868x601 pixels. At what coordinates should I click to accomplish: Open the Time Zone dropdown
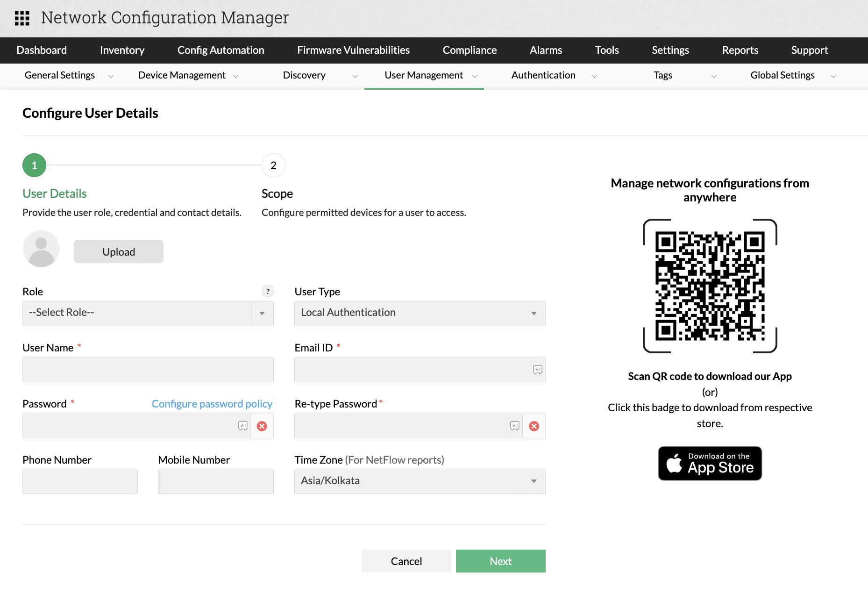point(420,482)
